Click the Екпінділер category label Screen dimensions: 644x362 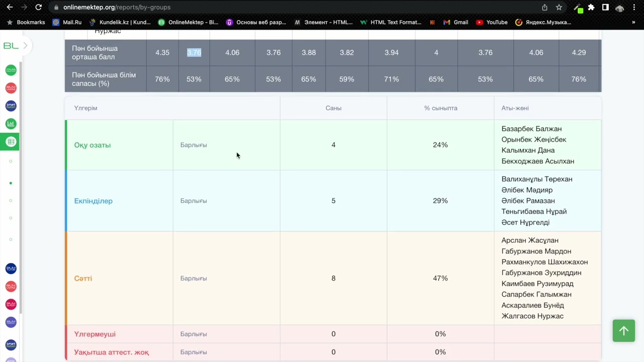click(94, 201)
